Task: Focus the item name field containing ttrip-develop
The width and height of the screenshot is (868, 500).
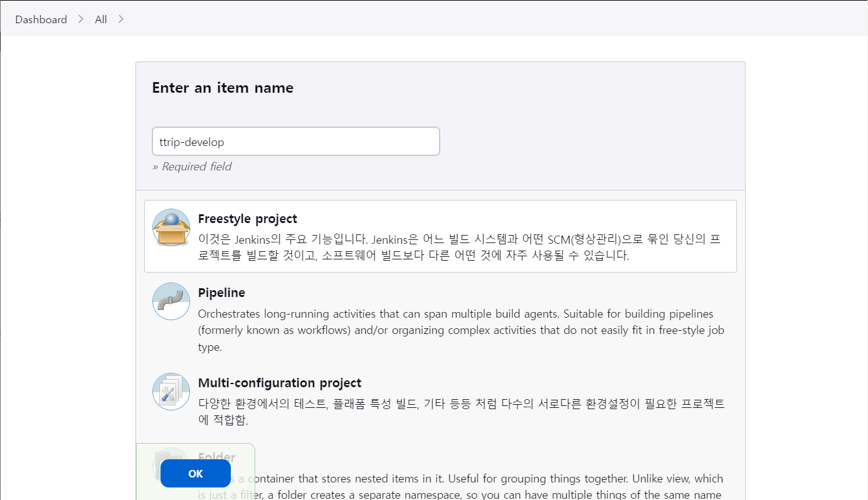Action: point(296,142)
